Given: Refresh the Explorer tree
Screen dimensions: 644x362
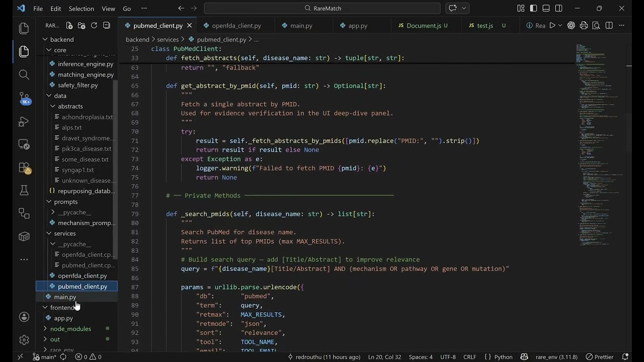Looking at the screenshot, I should [x=94, y=26].
